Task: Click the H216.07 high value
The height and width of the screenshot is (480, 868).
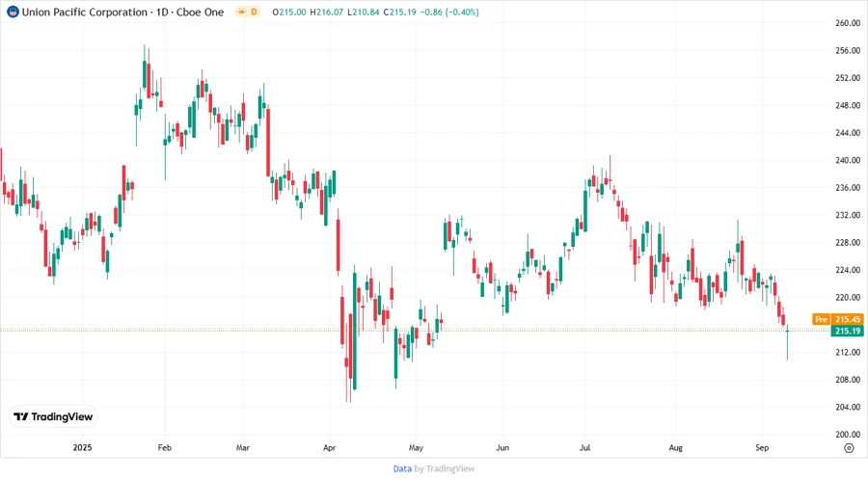Action: 327,13
